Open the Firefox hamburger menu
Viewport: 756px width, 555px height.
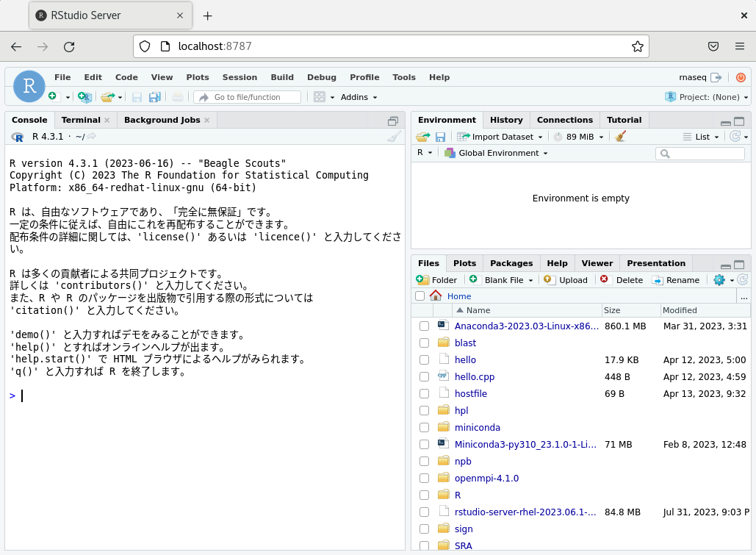tap(740, 46)
